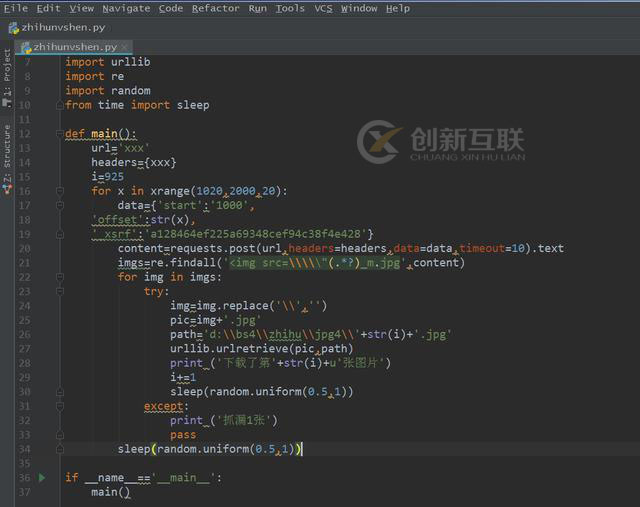Click the fold end marker at line 34
Viewport: 640px width, 507px height.
click(60, 449)
